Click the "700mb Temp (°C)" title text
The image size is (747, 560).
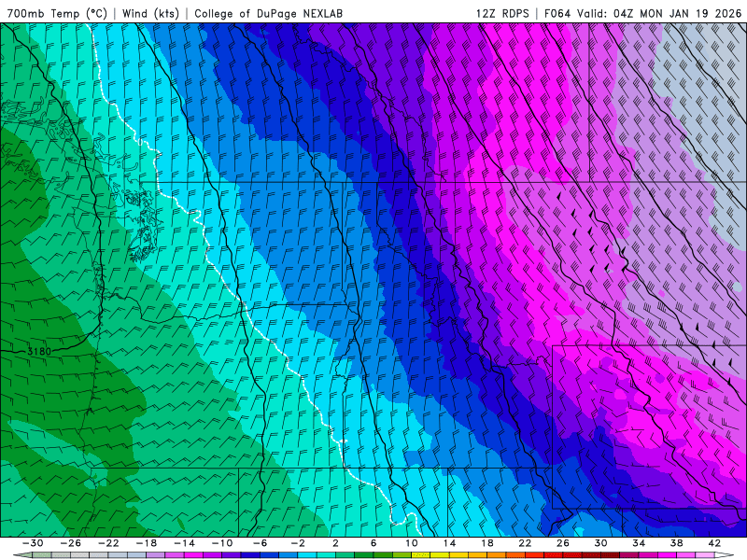point(57,13)
